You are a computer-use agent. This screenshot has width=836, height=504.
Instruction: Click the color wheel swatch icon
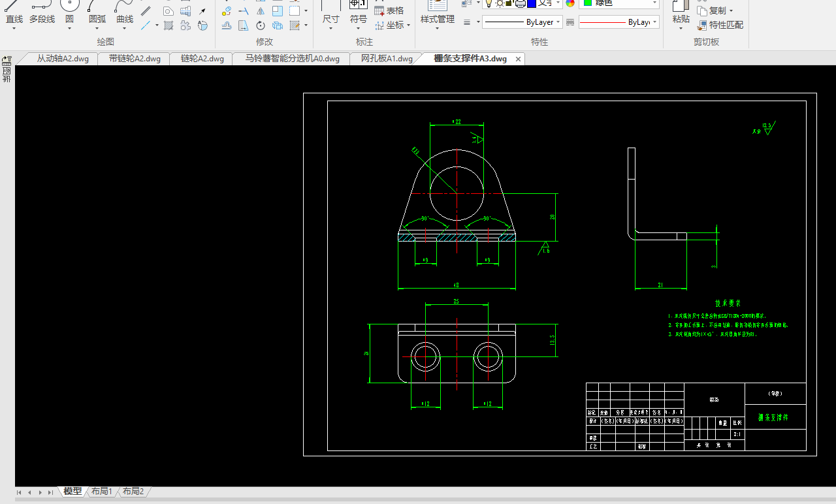click(x=570, y=3)
